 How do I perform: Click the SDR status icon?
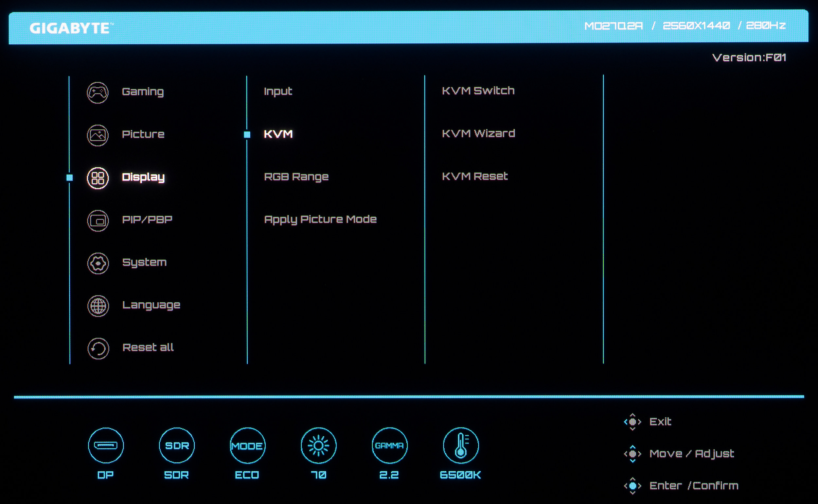(177, 445)
